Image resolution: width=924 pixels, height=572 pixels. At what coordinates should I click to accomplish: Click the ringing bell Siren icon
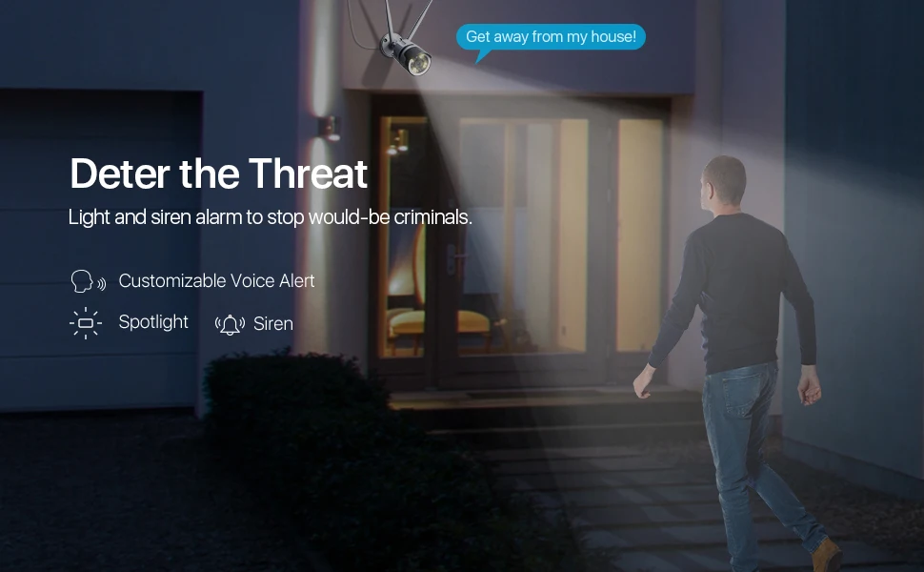[x=230, y=324]
